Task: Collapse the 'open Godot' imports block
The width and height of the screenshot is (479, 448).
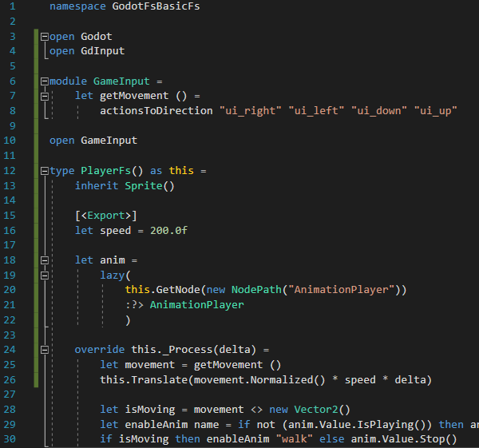Action: (x=45, y=37)
